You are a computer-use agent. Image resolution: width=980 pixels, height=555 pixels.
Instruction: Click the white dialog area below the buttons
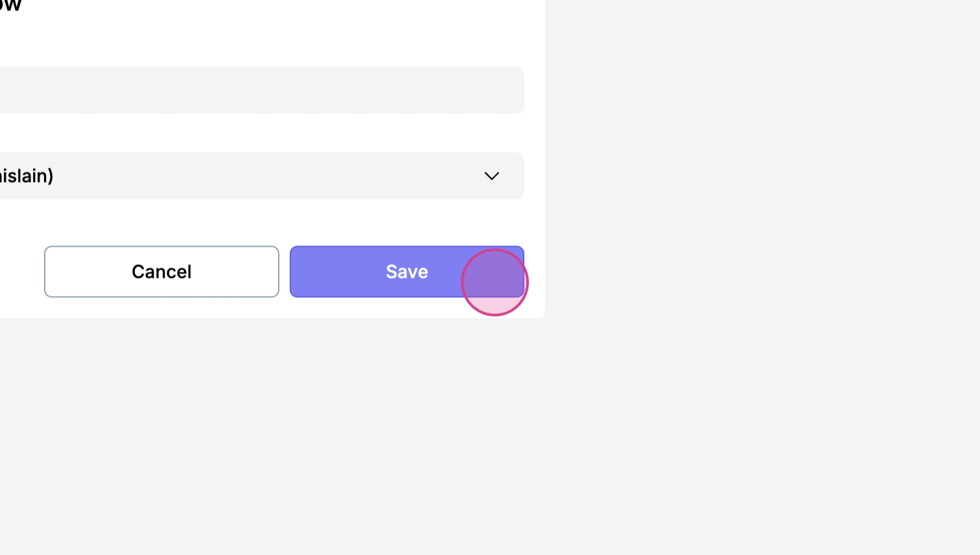(259, 308)
